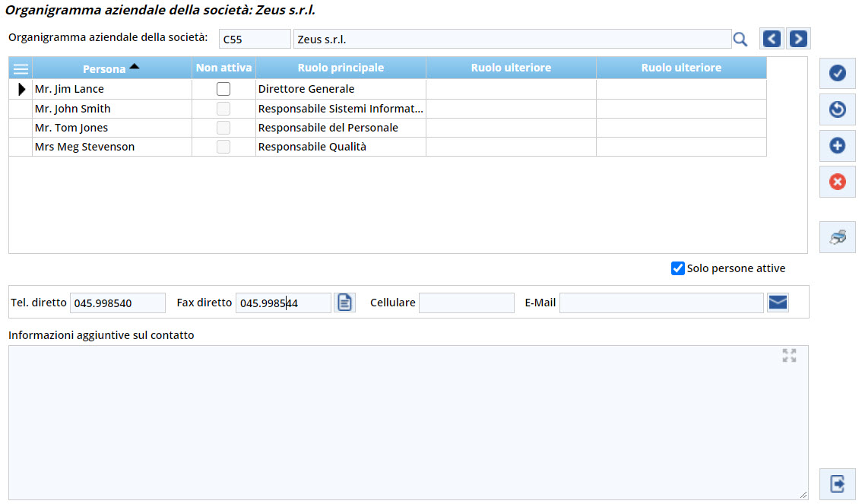This screenshot has height=504, width=862.
Task: Click the Ruolo principale column header
Action: point(341,68)
